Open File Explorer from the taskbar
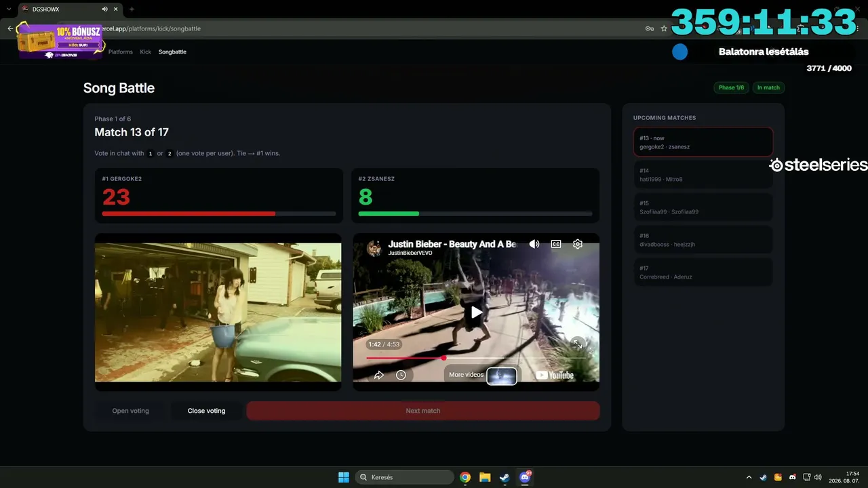This screenshot has height=488, width=868. click(485, 477)
